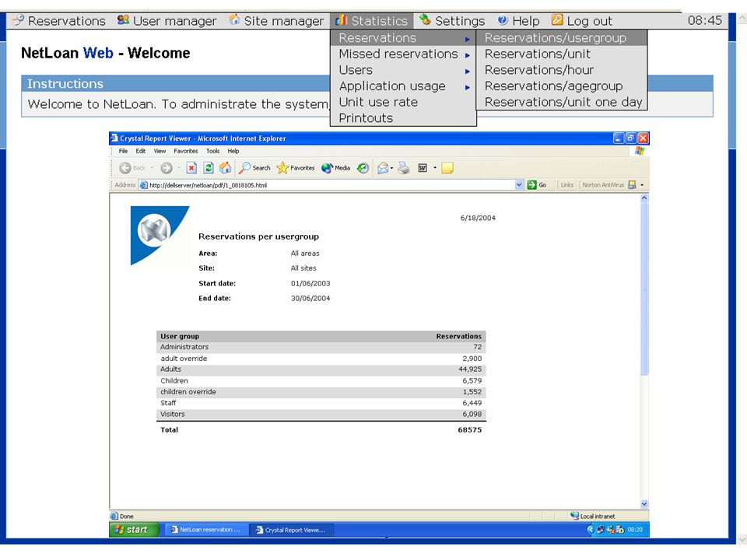Click the Site manager house icon
Image resolution: width=747 pixels, height=560 pixels.
(x=234, y=20)
